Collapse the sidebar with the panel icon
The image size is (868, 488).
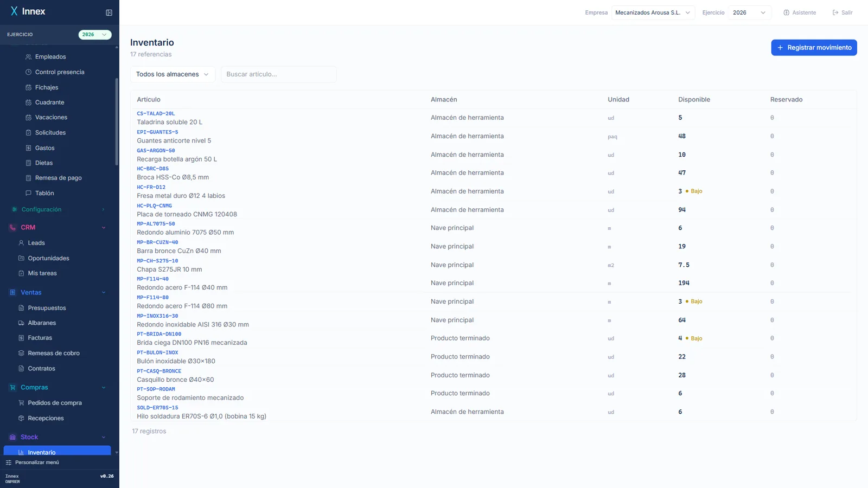point(109,12)
